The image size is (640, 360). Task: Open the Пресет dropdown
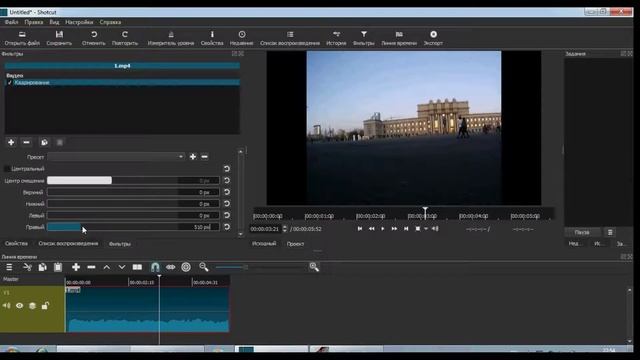pos(116,157)
